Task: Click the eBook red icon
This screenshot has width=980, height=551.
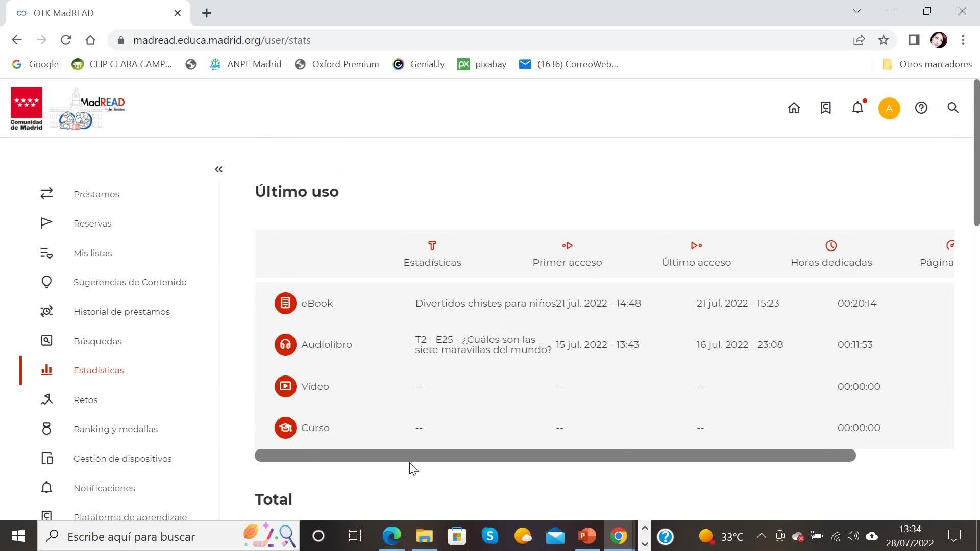Action: pyautogui.click(x=285, y=303)
